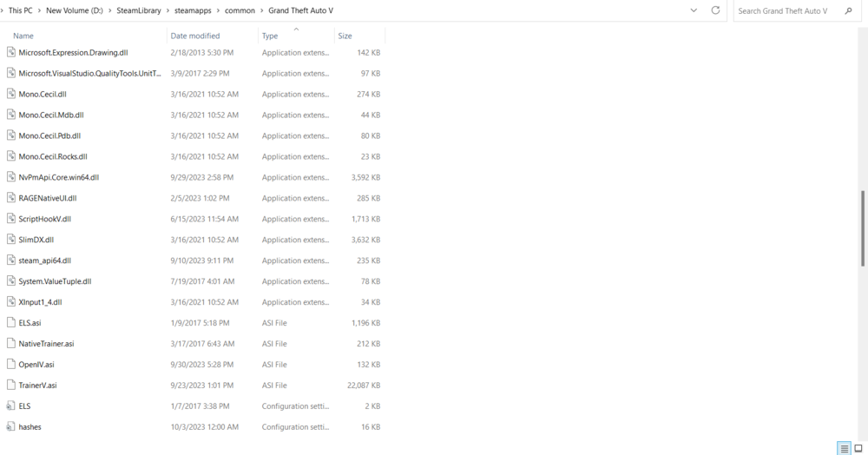Switch to large icons view layout

[858, 448]
